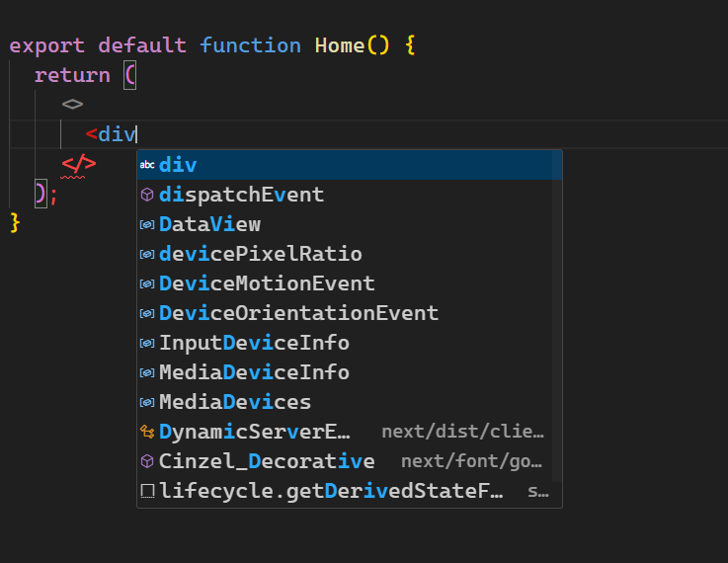Click the class icon beside DynamicServerE…
Image resolution: width=728 pixels, height=563 pixels.
[147, 432]
